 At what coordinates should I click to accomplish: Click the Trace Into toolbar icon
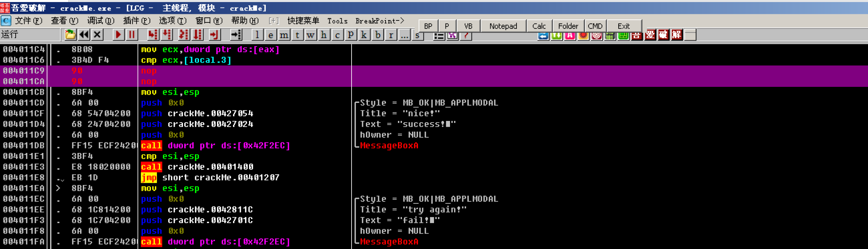tap(184, 34)
